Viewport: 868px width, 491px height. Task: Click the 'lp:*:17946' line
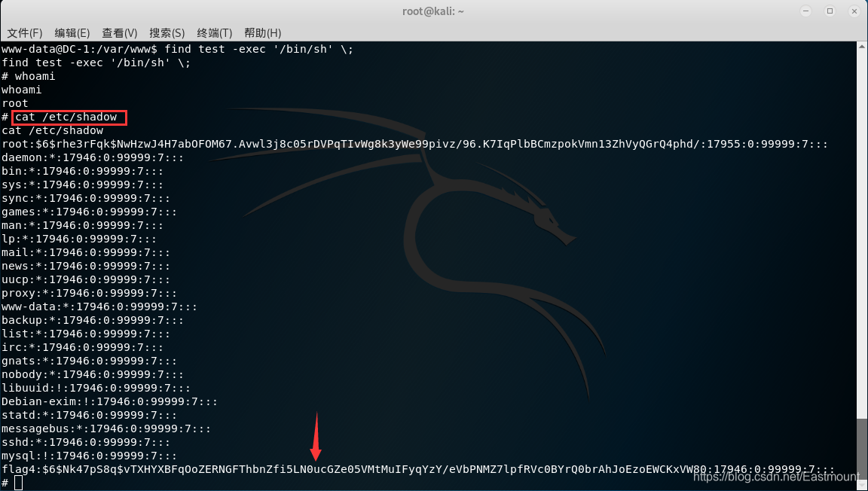point(79,239)
